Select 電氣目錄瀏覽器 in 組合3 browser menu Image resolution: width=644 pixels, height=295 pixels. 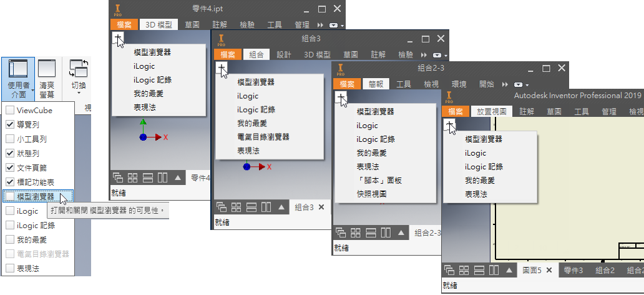pyautogui.click(x=264, y=137)
